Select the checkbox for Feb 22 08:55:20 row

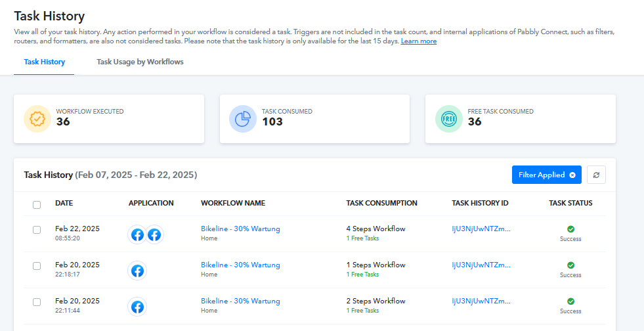point(37,230)
